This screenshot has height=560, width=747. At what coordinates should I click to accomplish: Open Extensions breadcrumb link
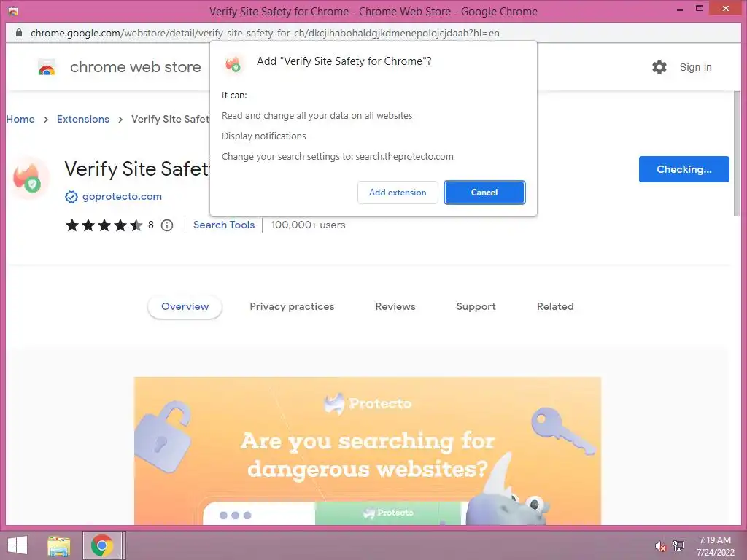pos(83,119)
